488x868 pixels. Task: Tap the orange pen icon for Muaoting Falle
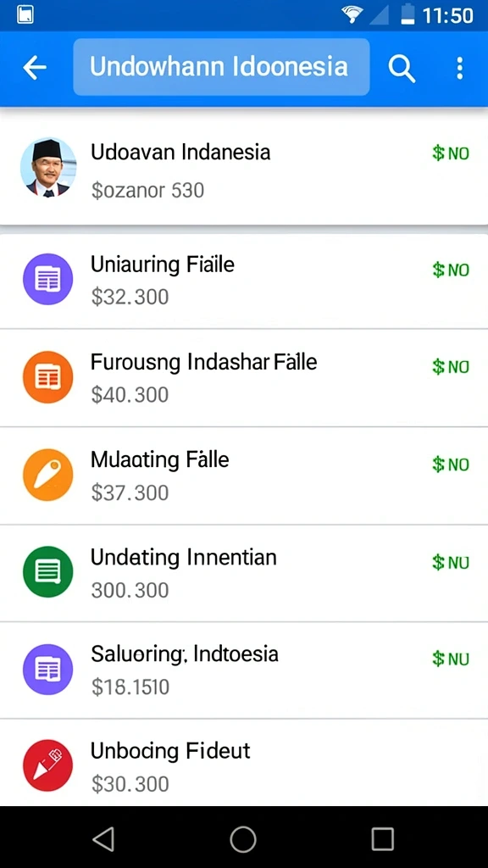pos(48,475)
